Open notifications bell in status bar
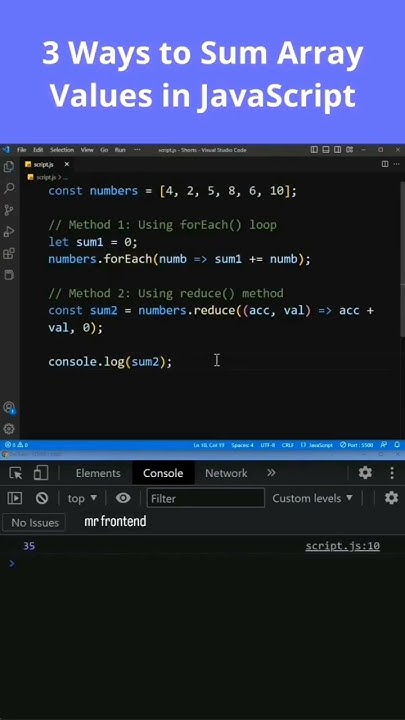 [397, 445]
